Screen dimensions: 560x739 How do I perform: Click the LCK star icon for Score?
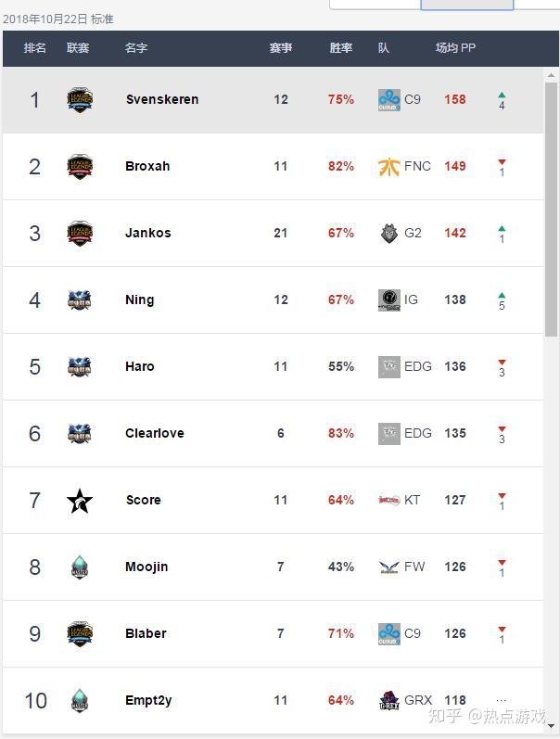tap(79, 501)
